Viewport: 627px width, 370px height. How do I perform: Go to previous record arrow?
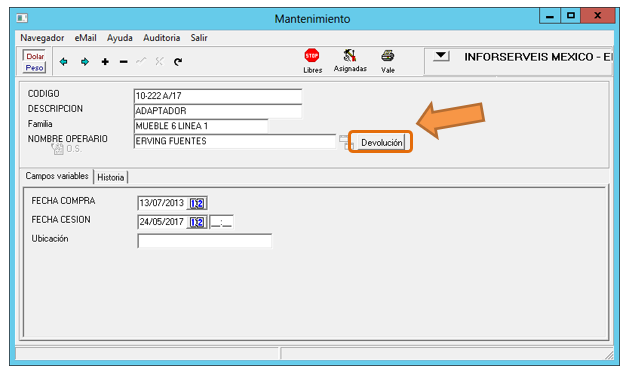63,62
